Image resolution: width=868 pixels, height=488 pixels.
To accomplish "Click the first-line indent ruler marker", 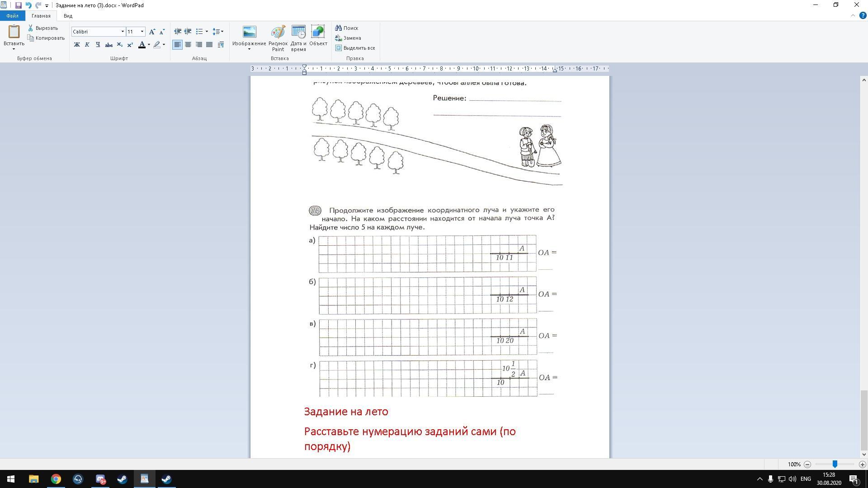I will pyautogui.click(x=304, y=66).
